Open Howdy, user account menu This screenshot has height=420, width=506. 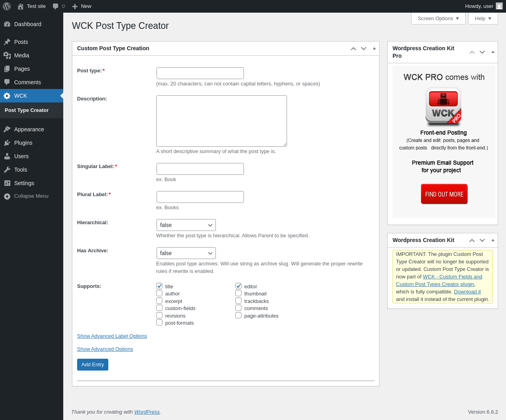(x=483, y=6)
